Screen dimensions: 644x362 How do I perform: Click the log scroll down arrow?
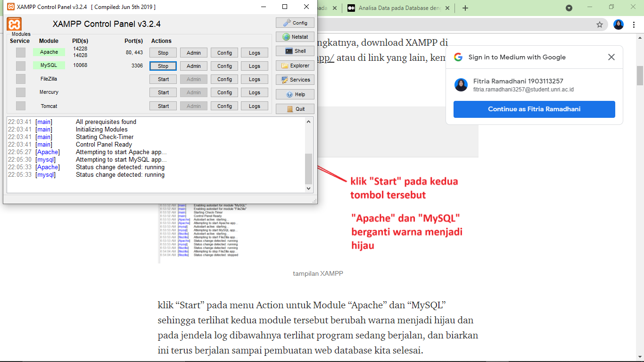tap(309, 188)
